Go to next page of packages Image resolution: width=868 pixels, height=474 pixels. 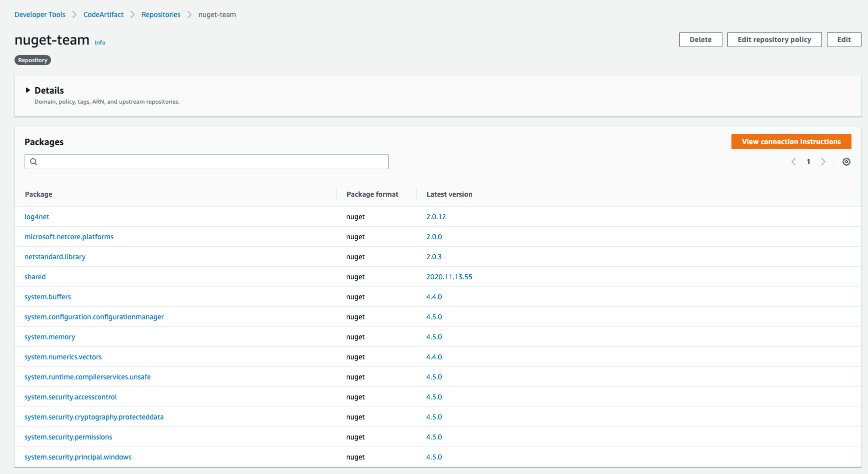pyautogui.click(x=823, y=162)
